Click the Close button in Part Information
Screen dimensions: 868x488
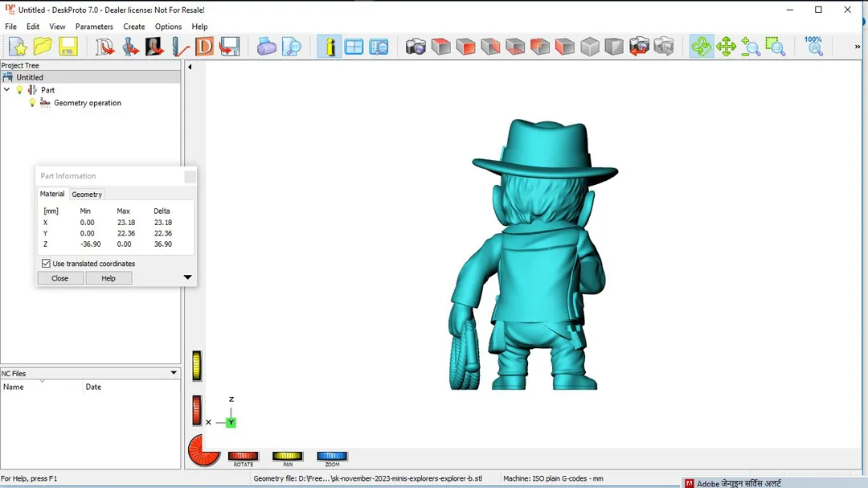pyautogui.click(x=59, y=278)
